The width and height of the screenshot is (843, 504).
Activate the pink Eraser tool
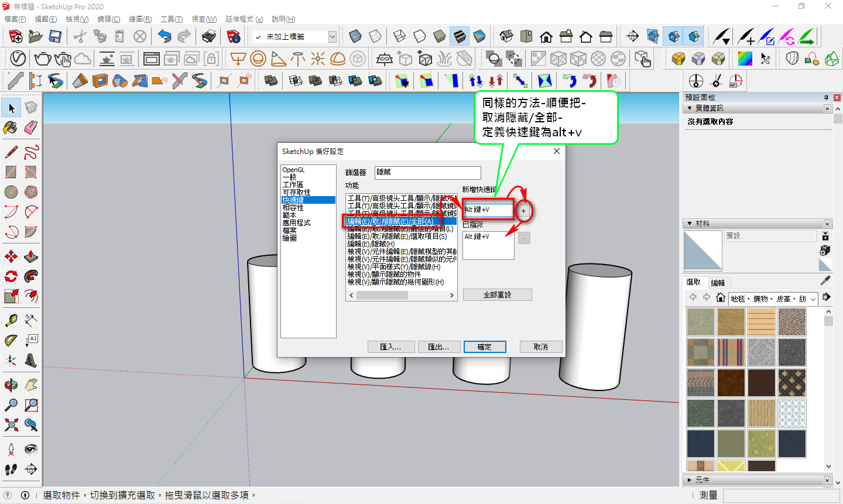(x=31, y=127)
